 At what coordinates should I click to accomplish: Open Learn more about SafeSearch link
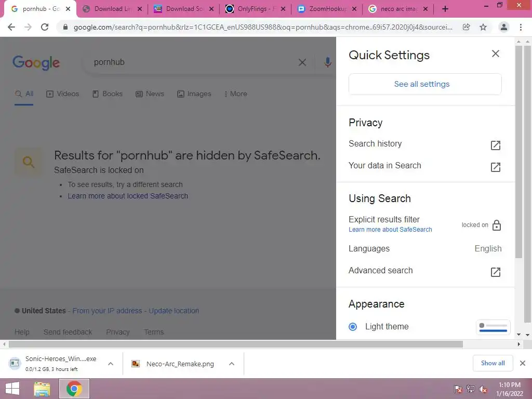(390, 230)
